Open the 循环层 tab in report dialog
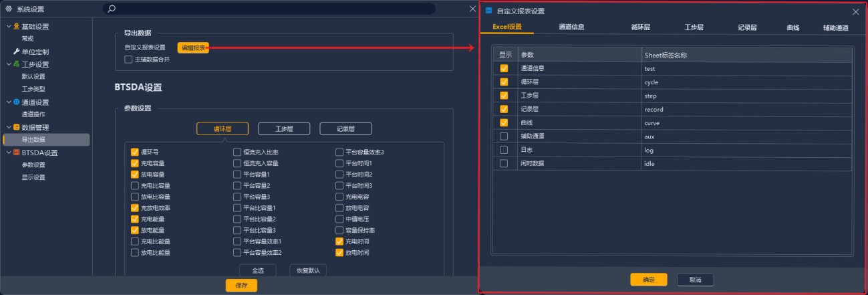Screen dimensions: 868x295 [640, 27]
